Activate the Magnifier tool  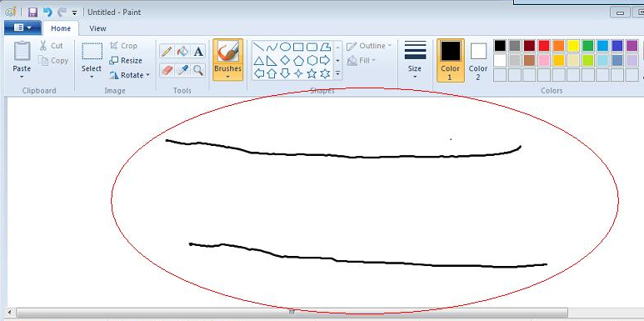[198, 70]
